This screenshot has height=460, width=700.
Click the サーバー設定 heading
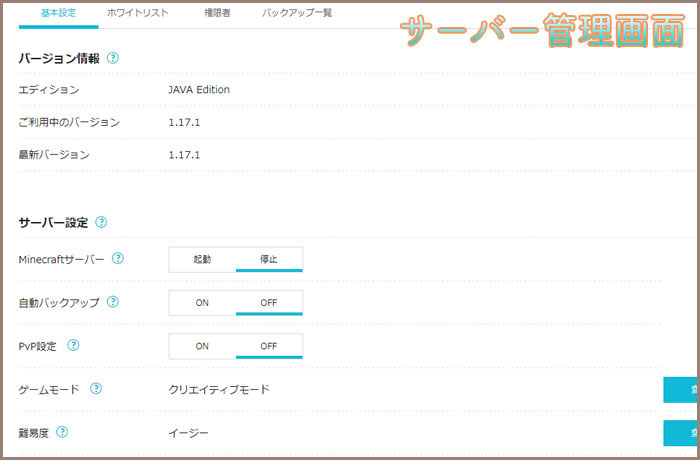click(54, 222)
